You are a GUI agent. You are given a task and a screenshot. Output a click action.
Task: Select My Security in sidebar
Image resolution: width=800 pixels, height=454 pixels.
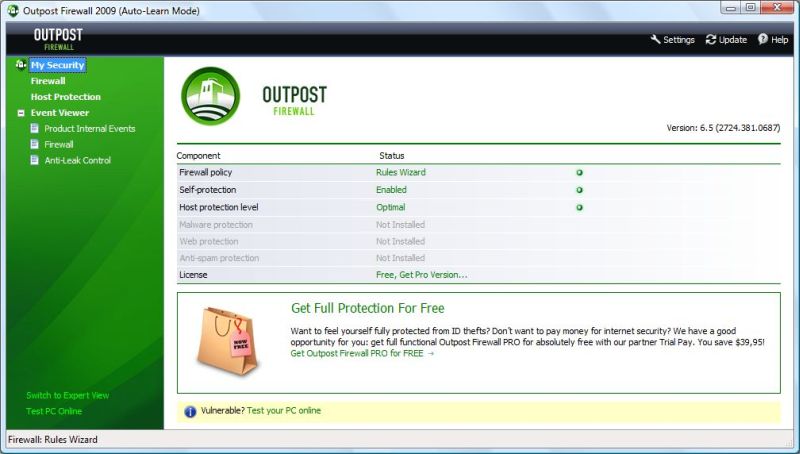pos(57,65)
